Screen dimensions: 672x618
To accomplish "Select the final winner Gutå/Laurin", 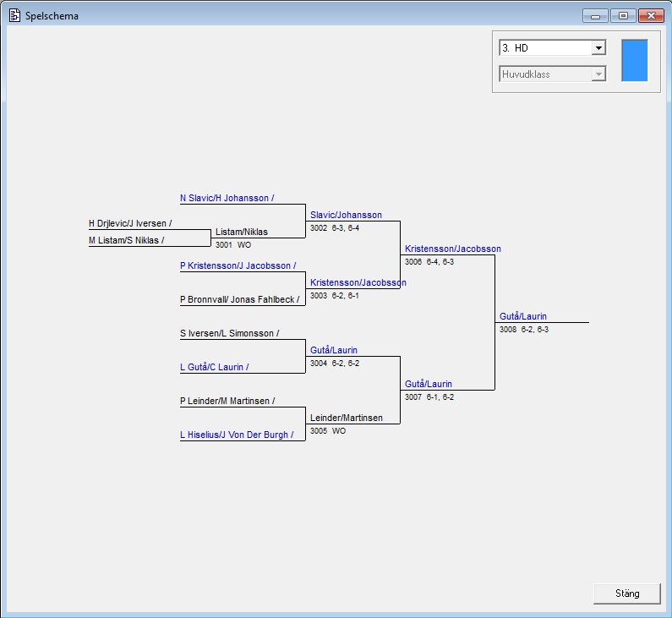I will tap(523, 317).
